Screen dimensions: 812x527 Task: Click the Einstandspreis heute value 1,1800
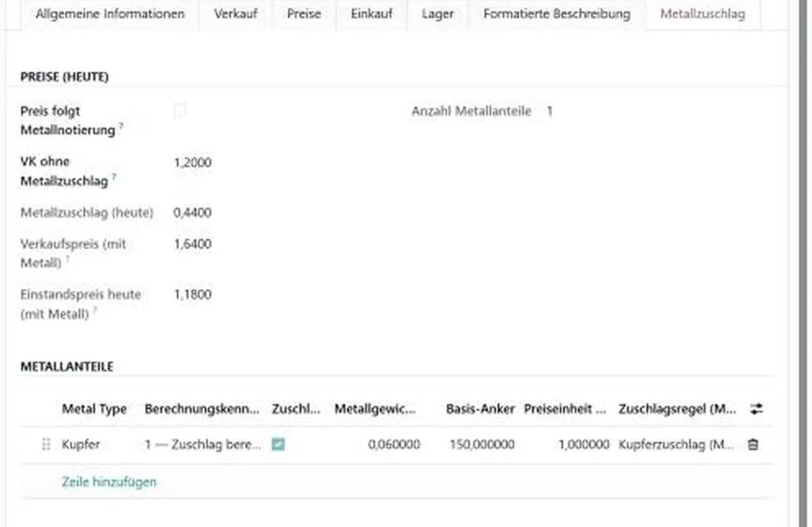(192, 294)
